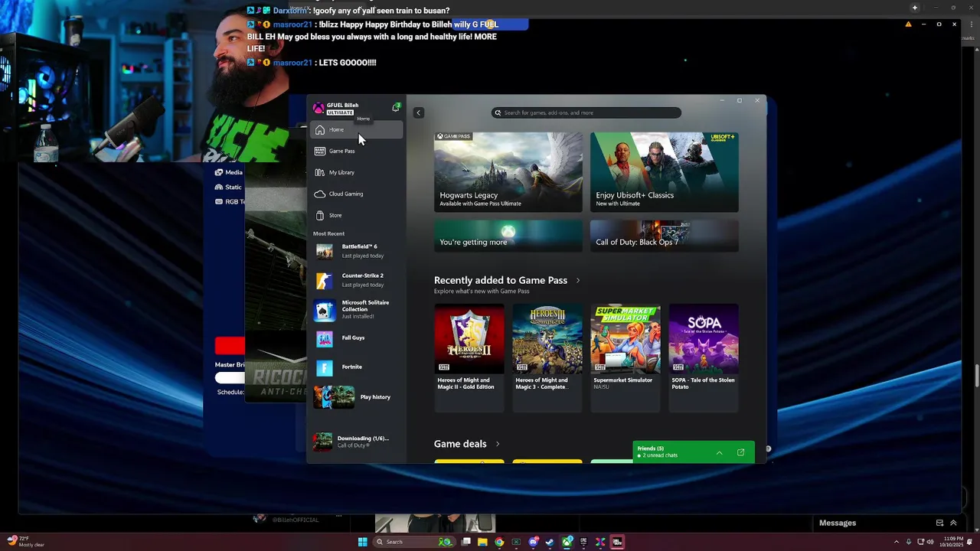The height and width of the screenshot is (551, 980).
Task: Open You're getting more banner
Action: [x=508, y=236]
